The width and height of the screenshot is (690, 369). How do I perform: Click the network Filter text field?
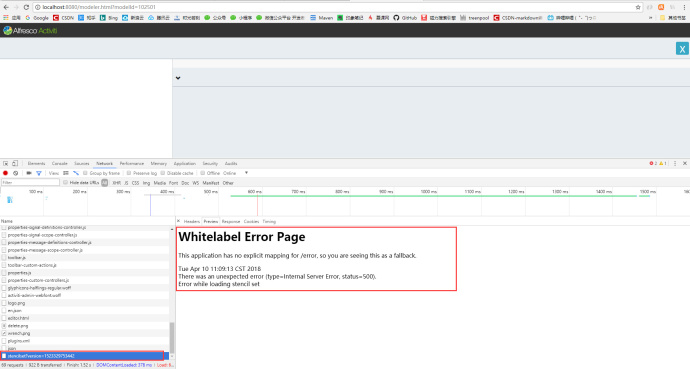click(x=30, y=183)
